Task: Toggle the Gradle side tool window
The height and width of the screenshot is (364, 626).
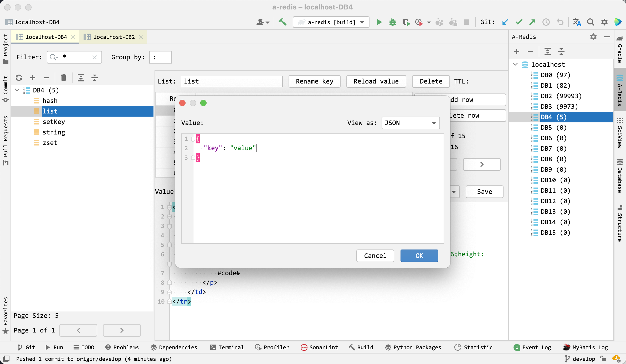Action: pos(620,49)
